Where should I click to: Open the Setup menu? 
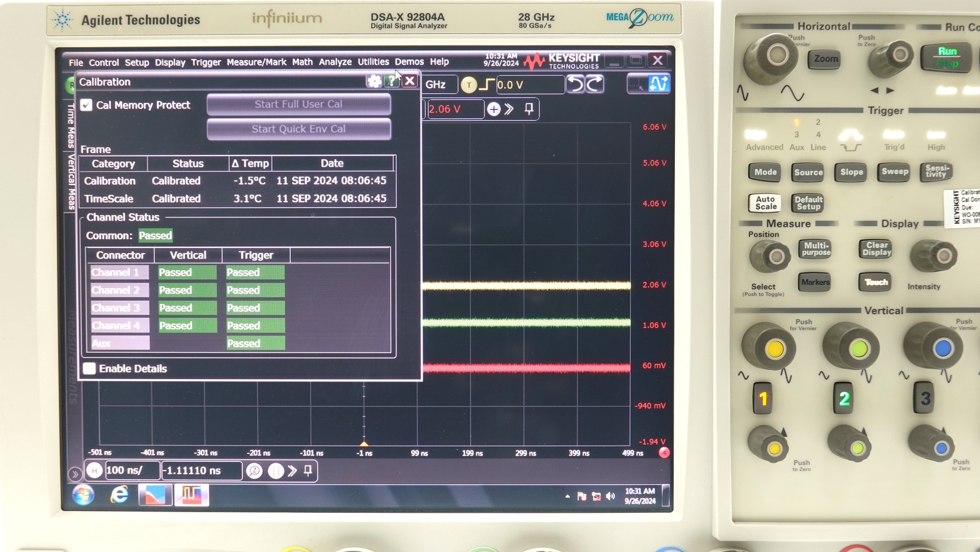[x=137, y=62]
